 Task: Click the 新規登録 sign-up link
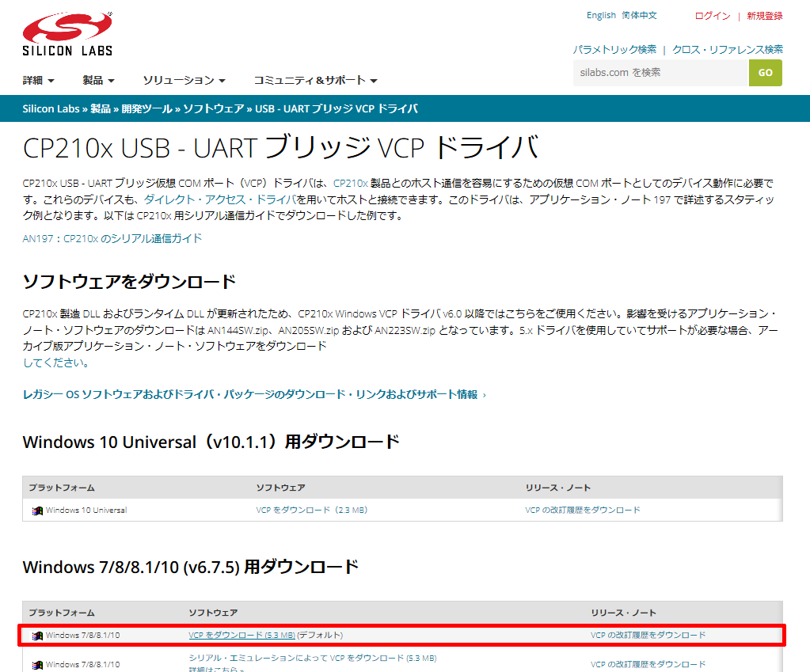click(765, 16)
